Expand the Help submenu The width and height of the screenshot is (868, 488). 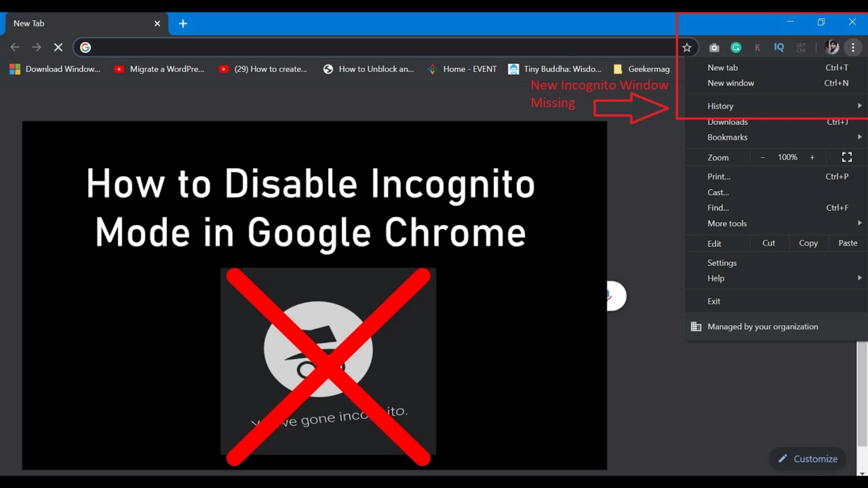[x=776, y=278]
